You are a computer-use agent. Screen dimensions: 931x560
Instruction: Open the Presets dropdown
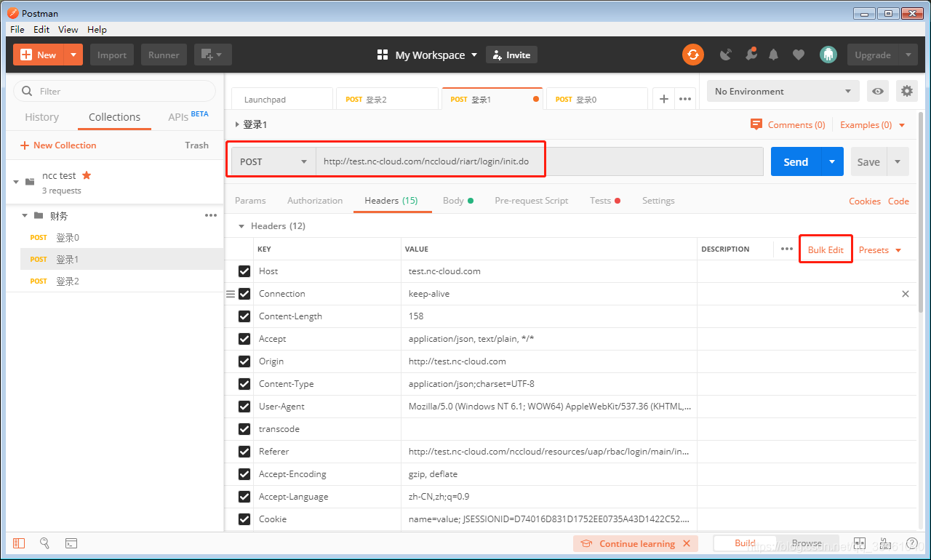coord(880,249)
